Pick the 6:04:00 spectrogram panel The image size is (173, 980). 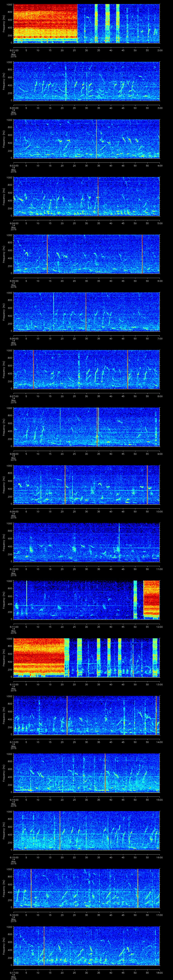pos(86,196)
